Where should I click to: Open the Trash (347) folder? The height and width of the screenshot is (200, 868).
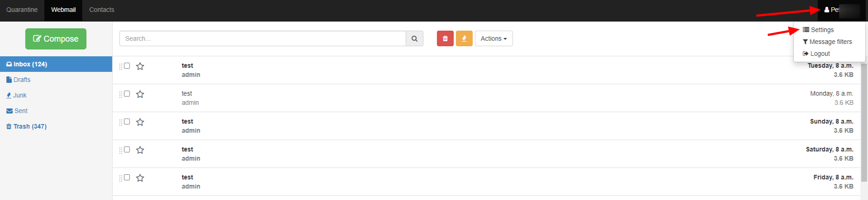(x=27, y=126)
